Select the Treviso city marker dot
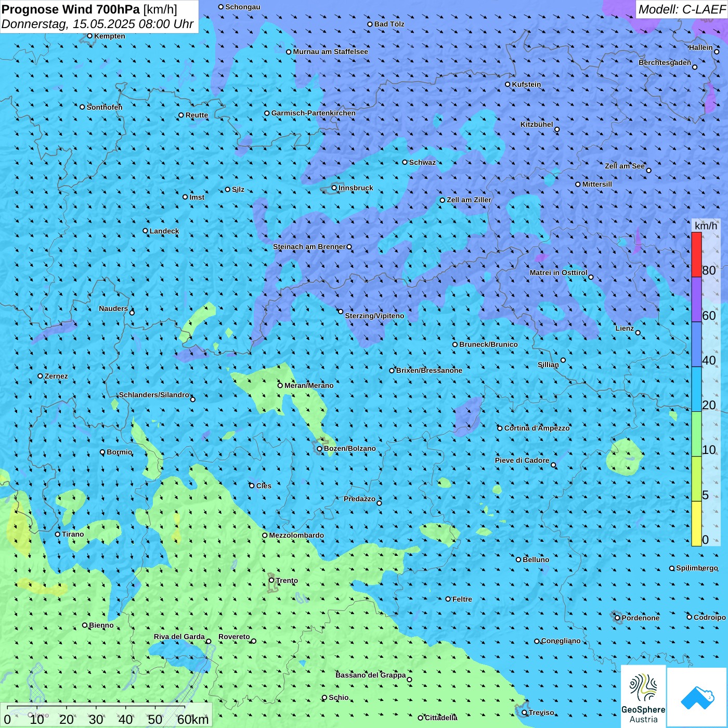 [x=525, y=712]
